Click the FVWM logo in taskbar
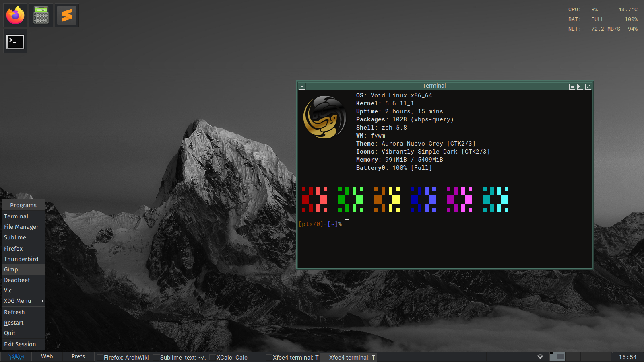This screenshot has width=644, height=362. pos(17,357)
